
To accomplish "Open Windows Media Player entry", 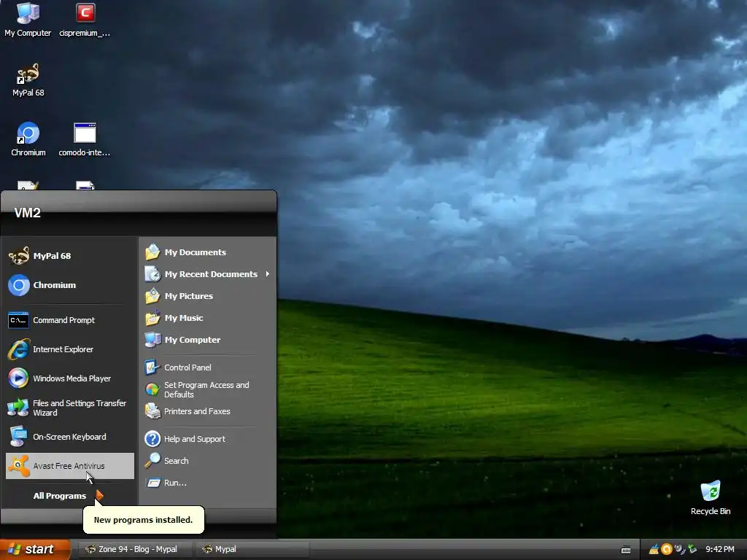I will [69, 378].
